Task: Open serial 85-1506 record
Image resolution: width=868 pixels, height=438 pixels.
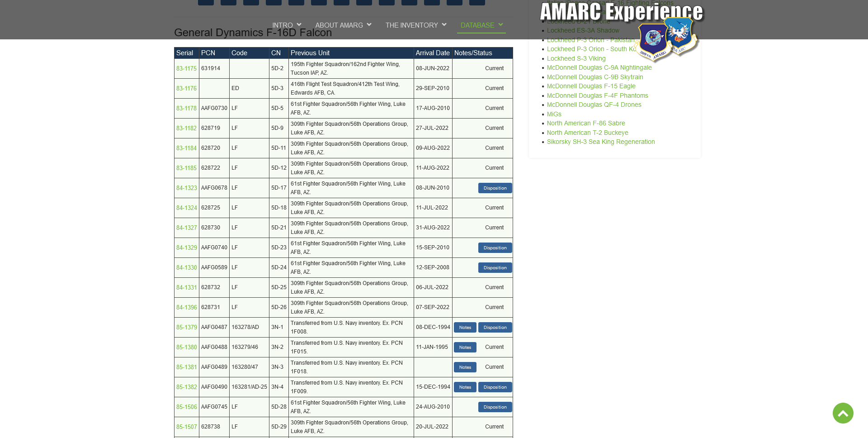Action: (x=186, y=407)
